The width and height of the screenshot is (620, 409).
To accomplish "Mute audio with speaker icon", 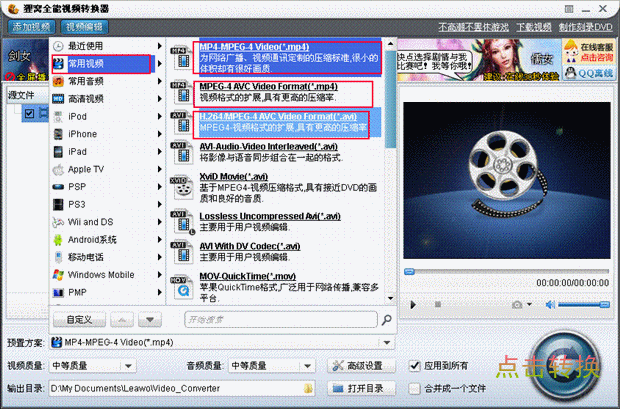I will [550, 305].
